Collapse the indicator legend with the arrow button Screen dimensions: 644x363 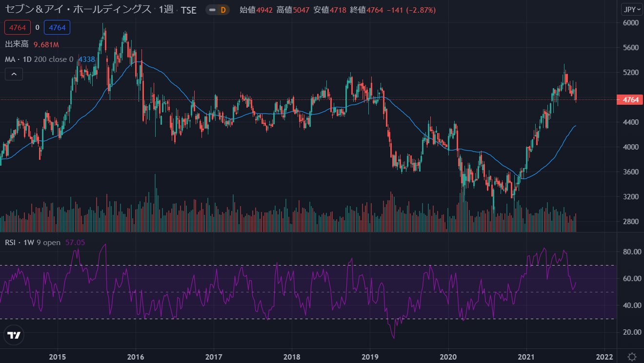(x=14, y=75)
